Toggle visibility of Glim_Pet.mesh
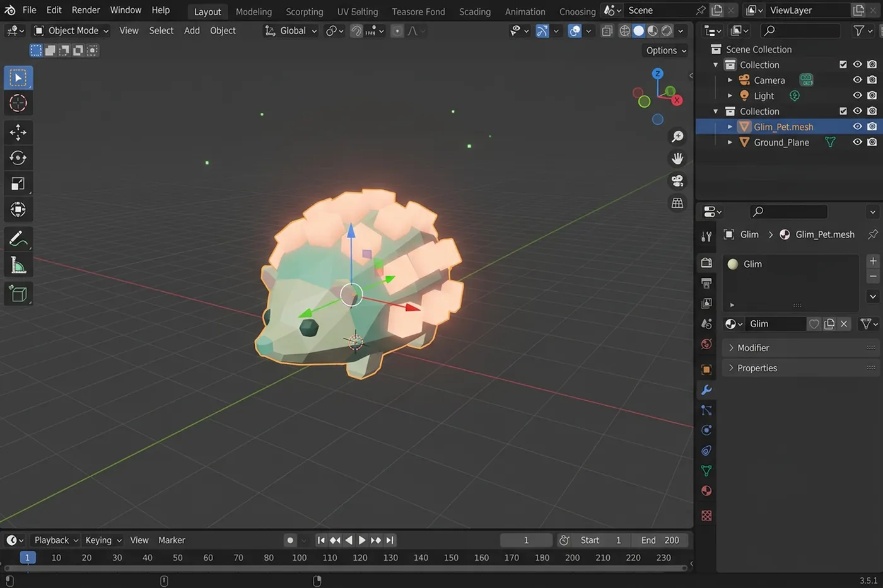883x588 pixels. point(857,127)
